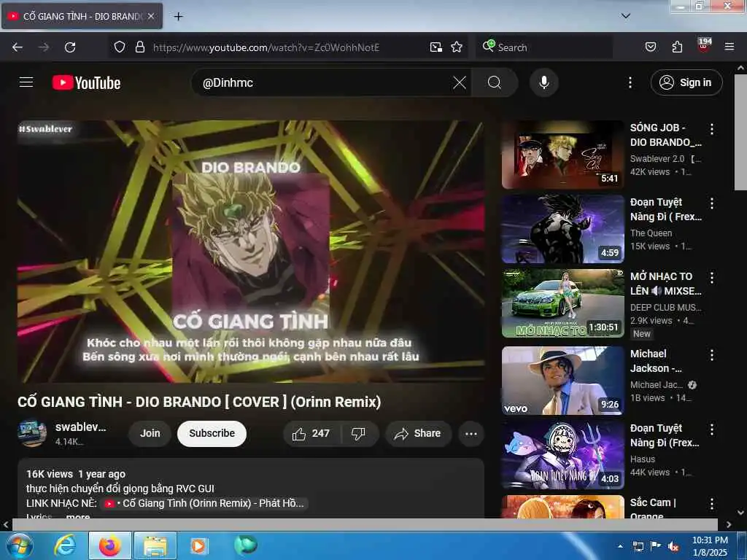Show hidden tray icons arrow
Image resolution: width=747 pixels, height=560 pixels.
pos(620,546)
